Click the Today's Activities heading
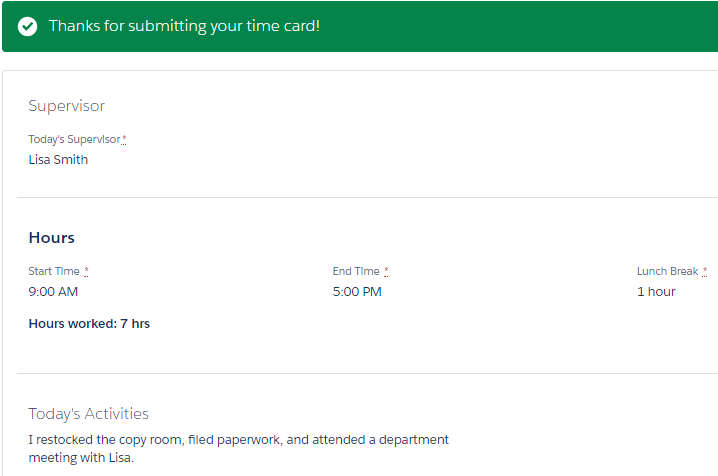This screenshot has height=476, width=718. [x=88, y=414]
